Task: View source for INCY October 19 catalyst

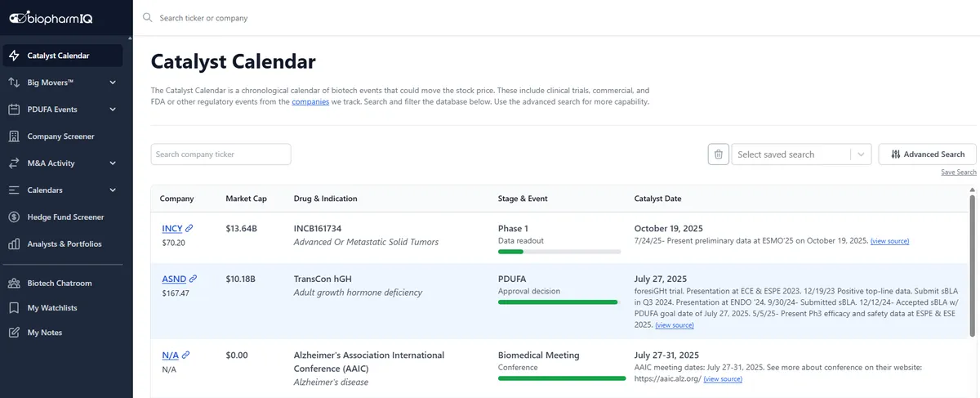Action: point(889,242)
